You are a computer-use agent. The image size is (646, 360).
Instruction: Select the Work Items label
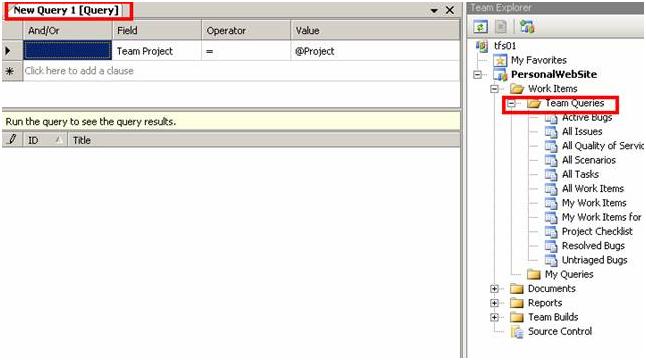[552, 89]
